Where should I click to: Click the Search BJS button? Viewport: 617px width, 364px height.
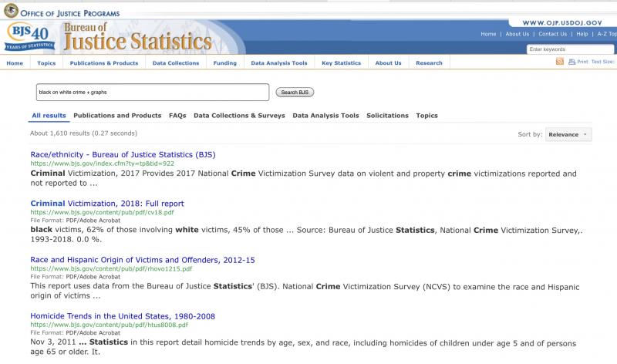295,93
